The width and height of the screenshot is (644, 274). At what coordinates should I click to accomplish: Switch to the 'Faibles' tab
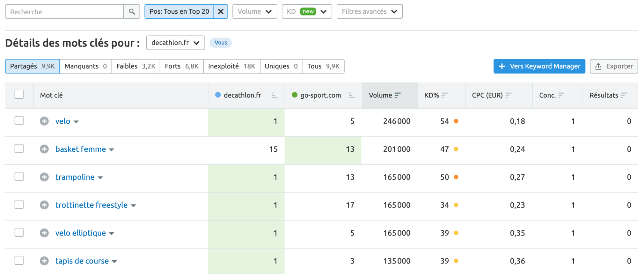[x=135, y=66]
